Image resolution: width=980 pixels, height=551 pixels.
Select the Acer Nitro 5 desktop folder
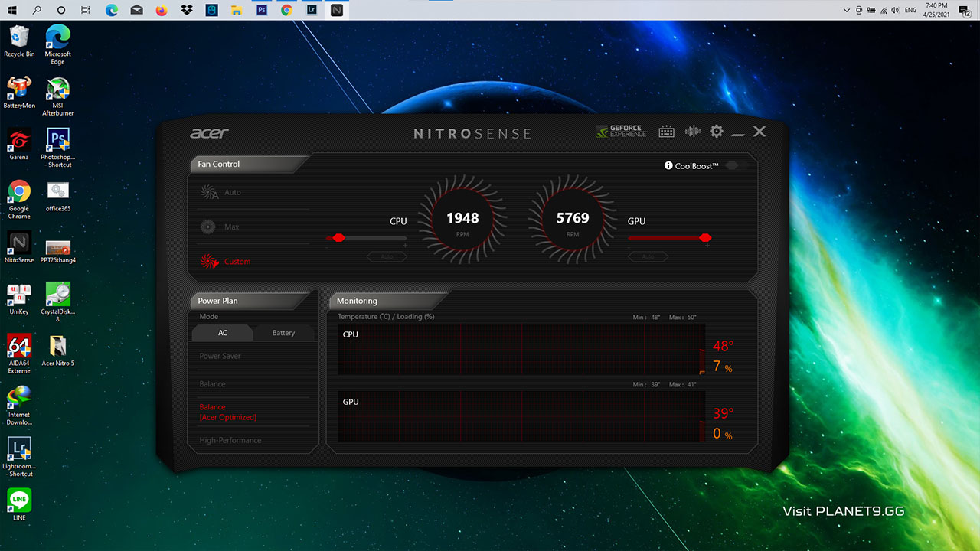coord(58,350)
